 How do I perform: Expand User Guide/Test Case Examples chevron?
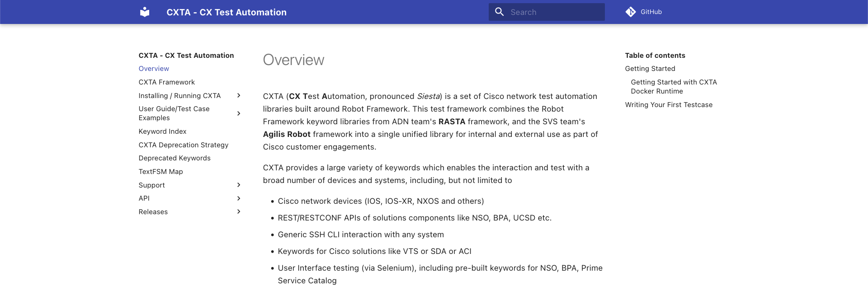(239, 113)
